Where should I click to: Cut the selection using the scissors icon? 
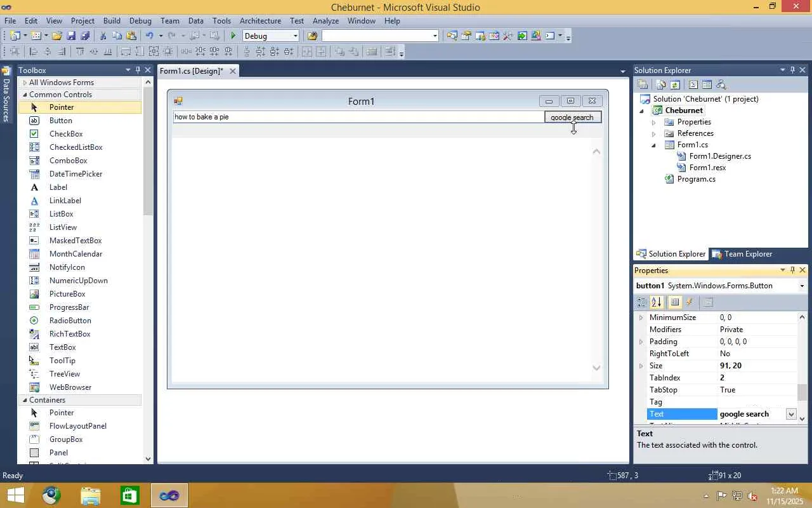[x=103, y=36]
